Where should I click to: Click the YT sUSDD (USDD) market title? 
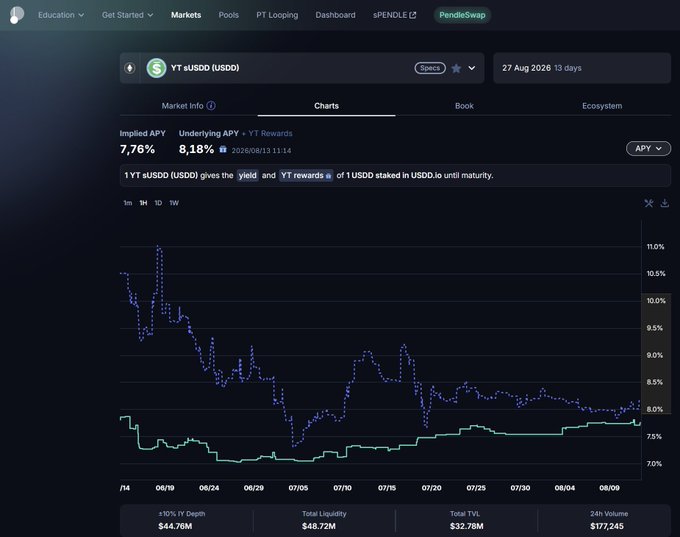205,68
